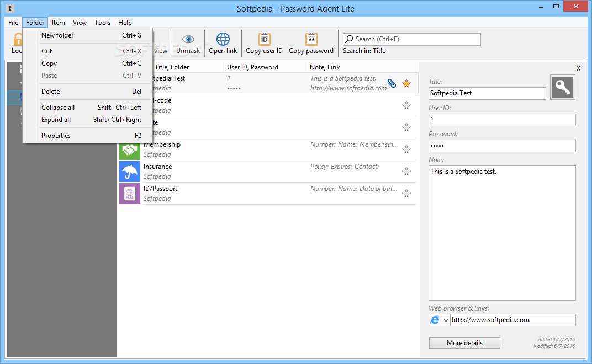Toggle favorite star for ID/Passport
This screenshot has height=364, width=592.
[406, 194]
